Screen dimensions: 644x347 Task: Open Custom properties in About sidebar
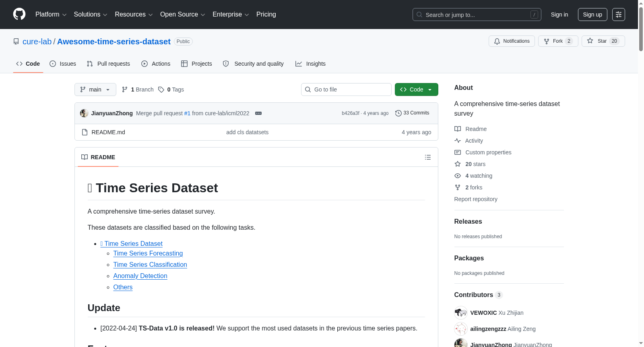pos(483,152)
